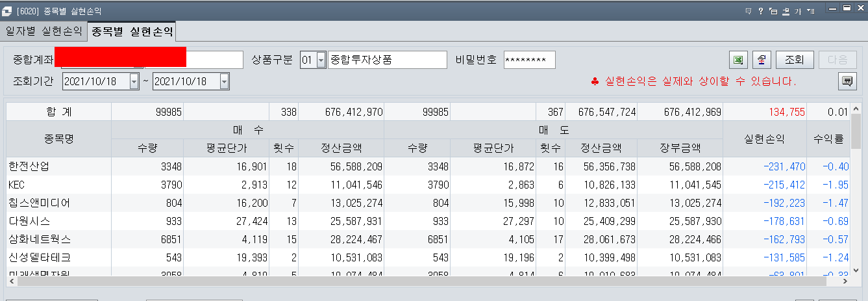Click 칩스앤미디어 realized loss -192,223
This screenshot has width=868, height=301.
point(783,203)
